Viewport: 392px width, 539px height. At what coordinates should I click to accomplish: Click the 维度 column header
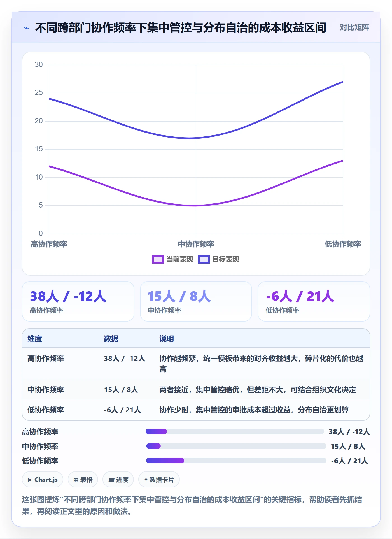(35, 339)
